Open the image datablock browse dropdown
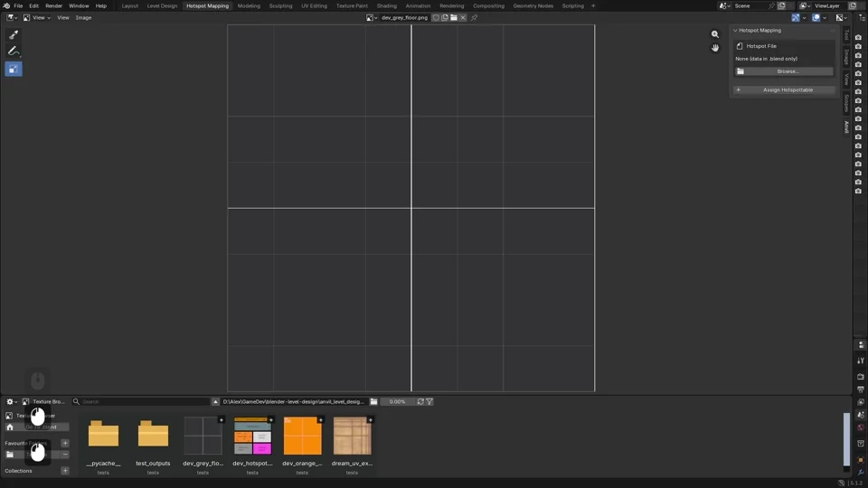 [x=372, y=18]
